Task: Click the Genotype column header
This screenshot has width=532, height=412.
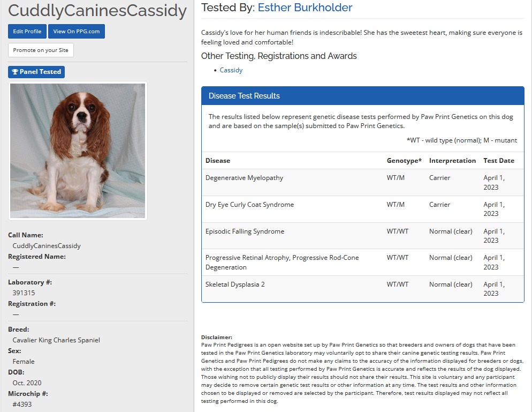Action: tap(404, 161)
